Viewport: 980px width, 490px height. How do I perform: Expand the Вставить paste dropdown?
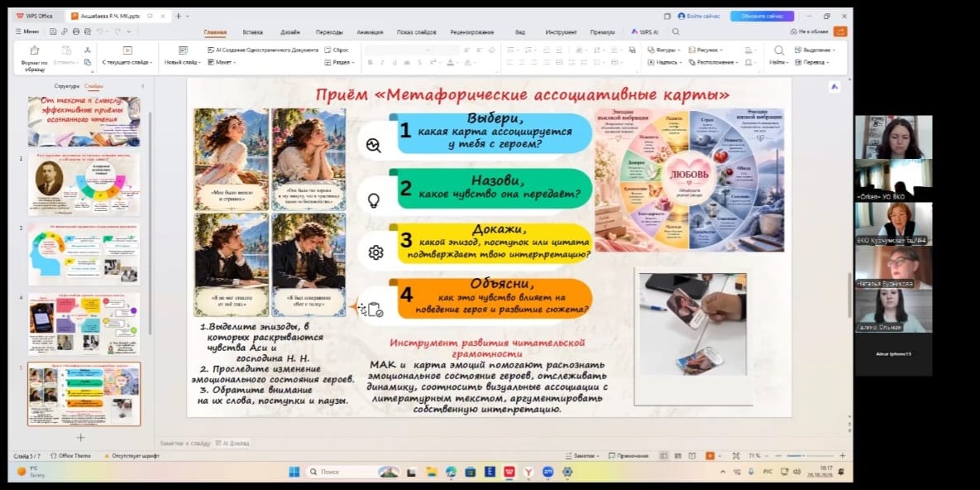click(x=66, y=63)
